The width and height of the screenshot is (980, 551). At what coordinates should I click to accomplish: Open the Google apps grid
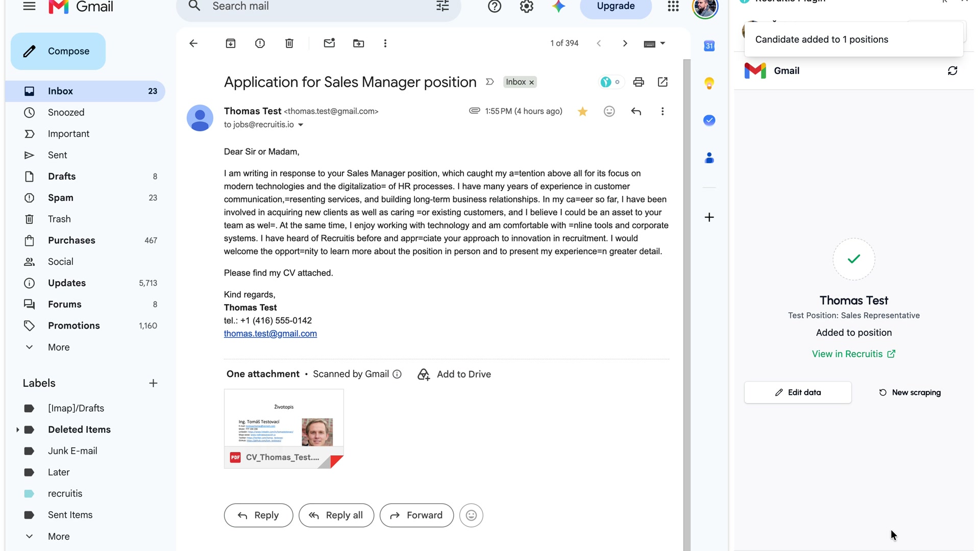tap(673, 6)
